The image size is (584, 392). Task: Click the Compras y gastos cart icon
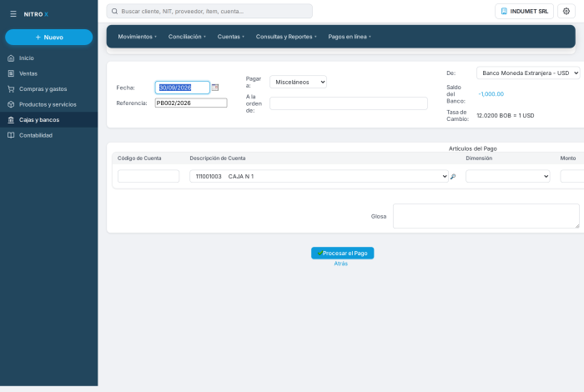coord(11,89)
